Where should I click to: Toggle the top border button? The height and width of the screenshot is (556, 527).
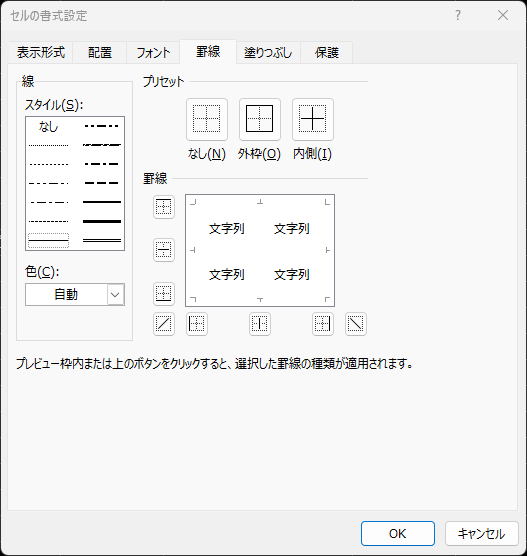point(163,207)
